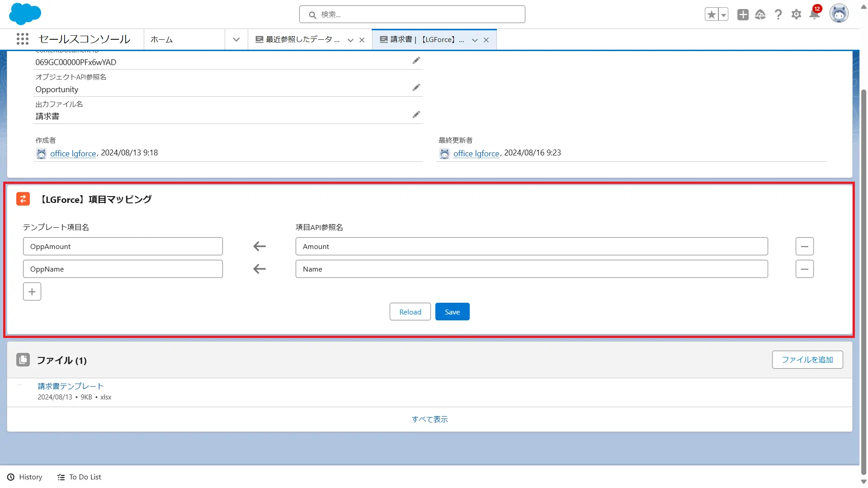
Task: Edit the Opportunity field pencil icon
Action: (416, 88)
